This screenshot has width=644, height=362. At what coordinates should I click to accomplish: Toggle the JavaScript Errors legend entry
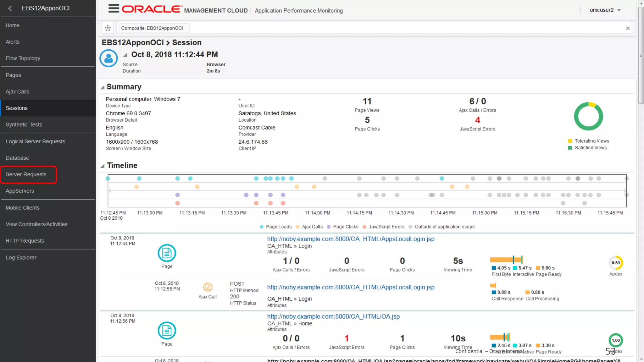click(x=383, y=227)
